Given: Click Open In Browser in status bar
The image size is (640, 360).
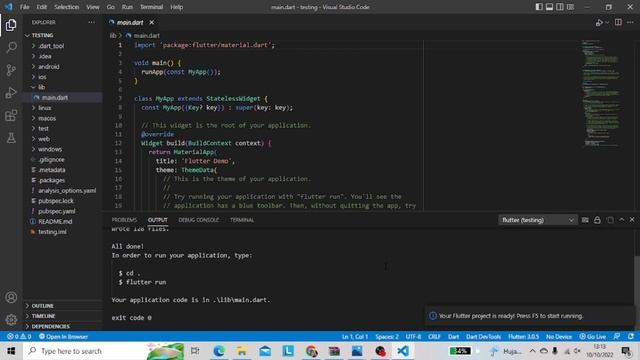Looking at the screenshot, I should point(63,337).
